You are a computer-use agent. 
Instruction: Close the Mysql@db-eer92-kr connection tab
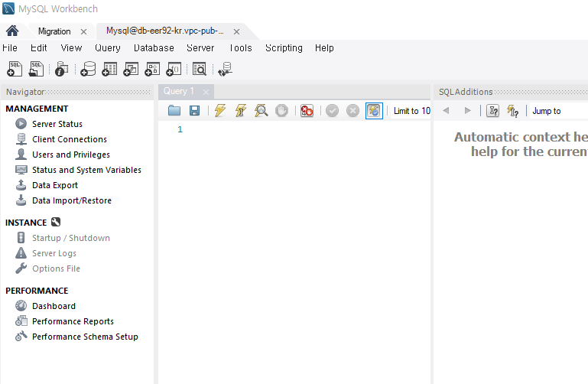click(236, 32)
